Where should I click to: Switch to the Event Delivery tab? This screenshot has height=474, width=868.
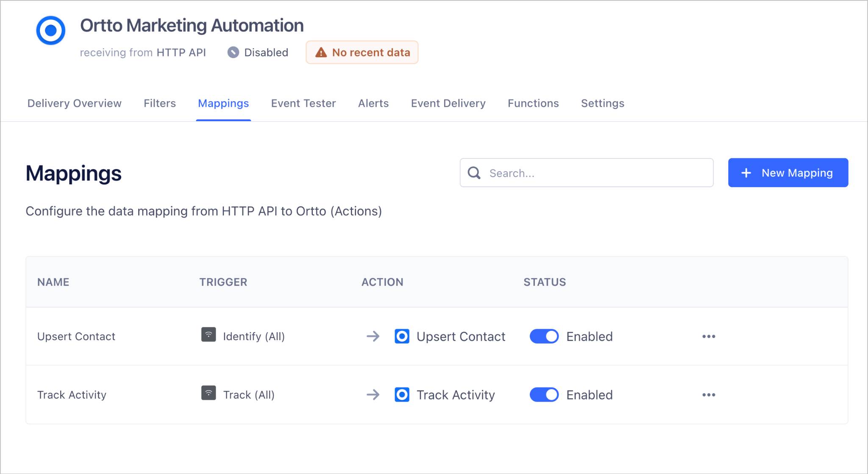click(448, 103)
